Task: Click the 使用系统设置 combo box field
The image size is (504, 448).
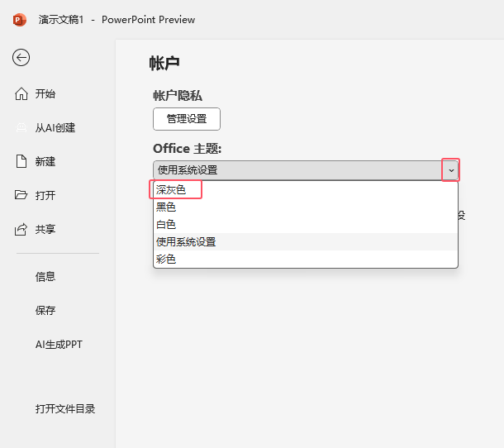Action: 297,170
